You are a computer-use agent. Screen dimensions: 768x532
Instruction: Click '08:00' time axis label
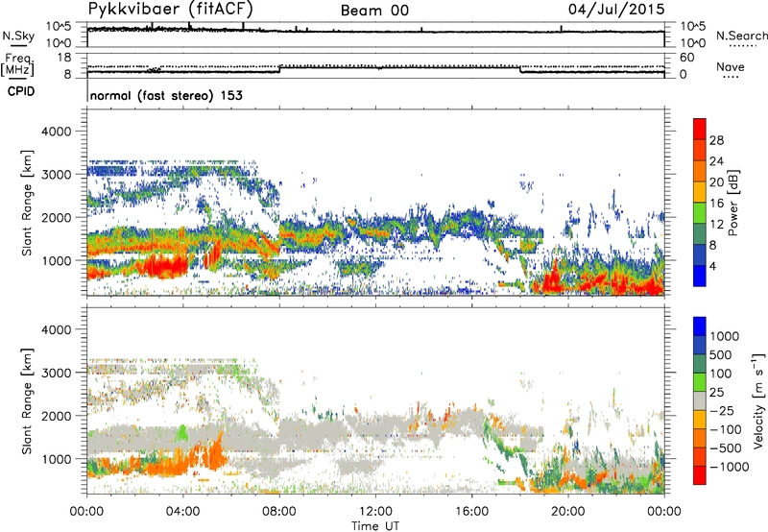click(x=279, y=512)
